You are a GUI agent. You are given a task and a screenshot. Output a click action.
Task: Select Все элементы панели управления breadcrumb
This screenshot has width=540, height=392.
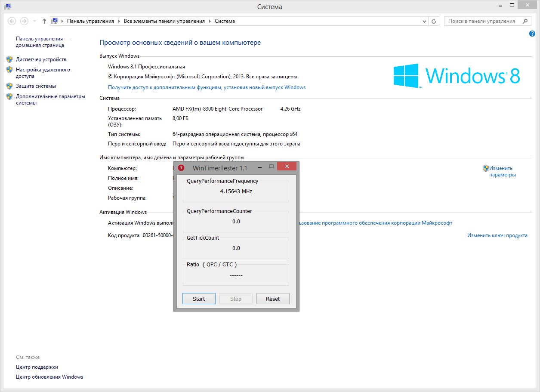click(164, 21)
